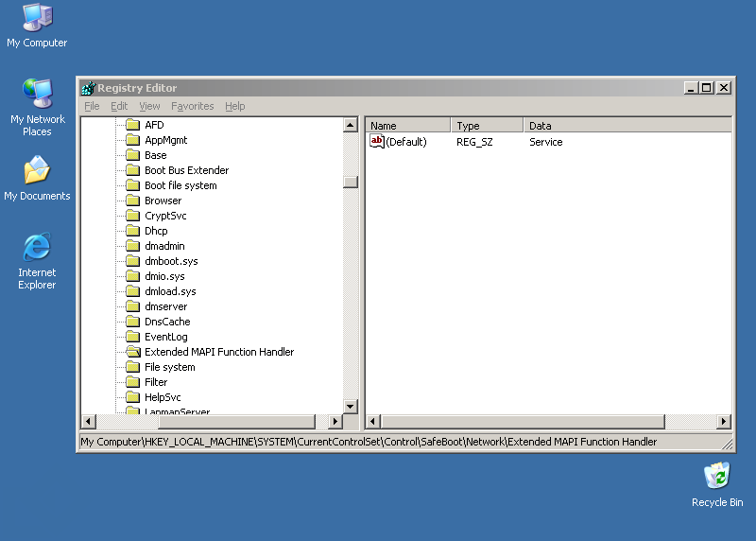Image resolution: width=756 pixels, height=541 pixels.
Task: Open the Recycle Bin desktop icon
Action: pos(717,484)
